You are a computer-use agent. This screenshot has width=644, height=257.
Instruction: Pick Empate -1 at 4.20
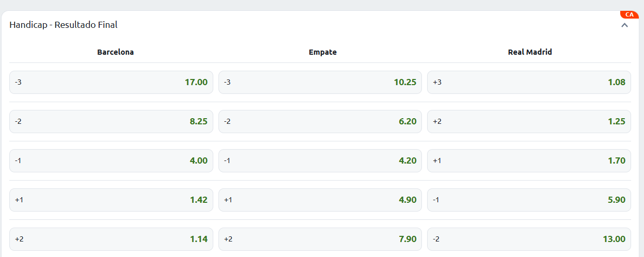tap(320, 160)
